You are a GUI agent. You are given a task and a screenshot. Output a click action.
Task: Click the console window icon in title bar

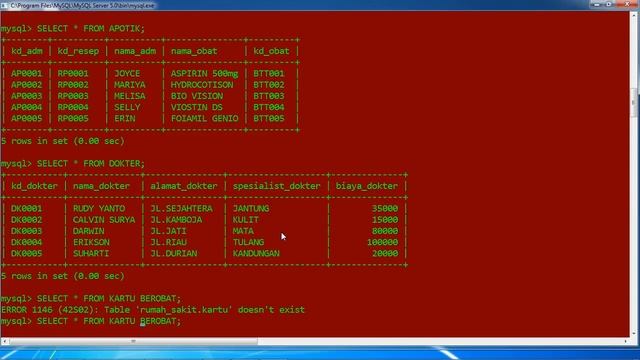(4, 5)
